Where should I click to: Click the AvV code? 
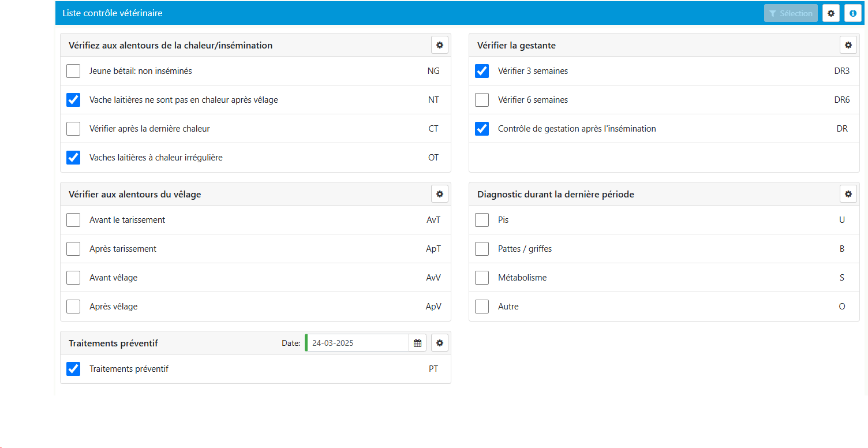tap(433, 278)
